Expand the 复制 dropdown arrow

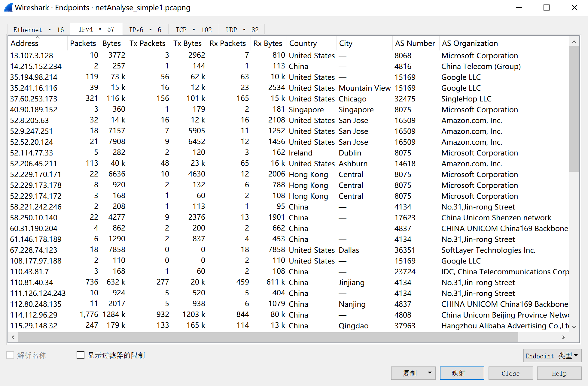point(430,373)
